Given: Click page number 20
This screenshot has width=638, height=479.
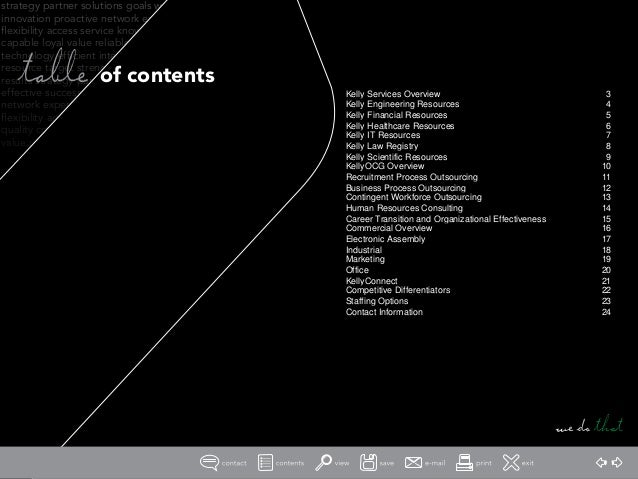Looking at the screenshot, I should pos(606,270).
